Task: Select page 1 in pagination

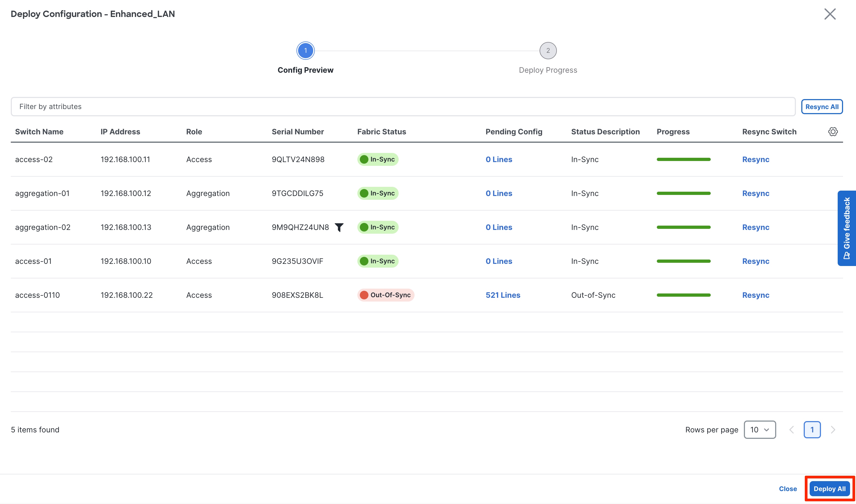Action: [812, 430]
